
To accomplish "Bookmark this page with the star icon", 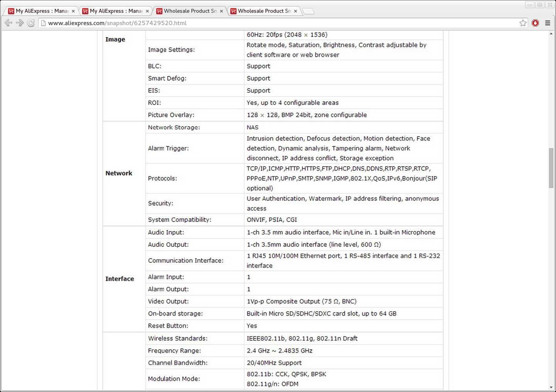I will (523, 23).
